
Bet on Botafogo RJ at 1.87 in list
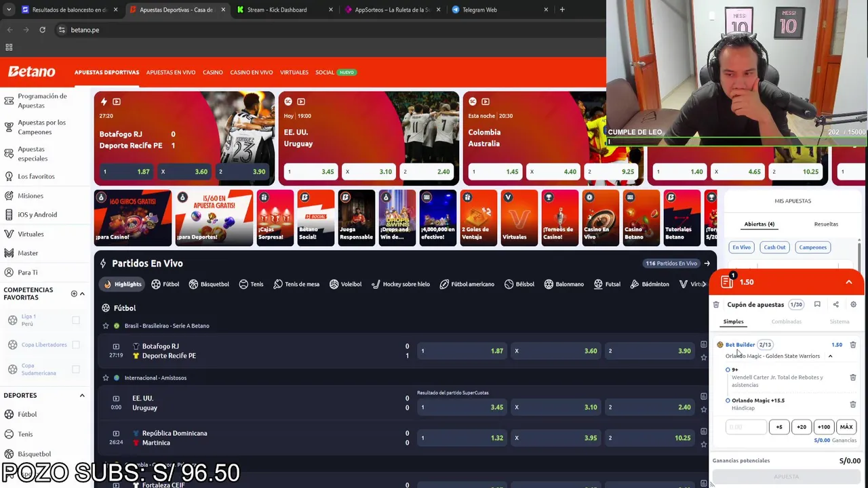(x=462, y=351)
